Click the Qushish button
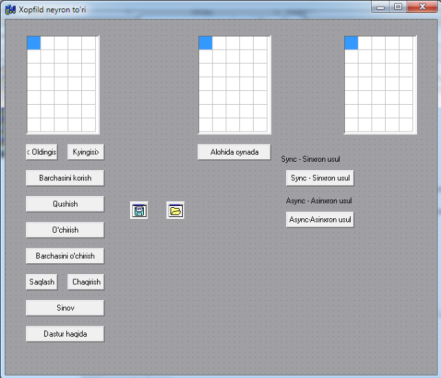 (x=65, y=204)
